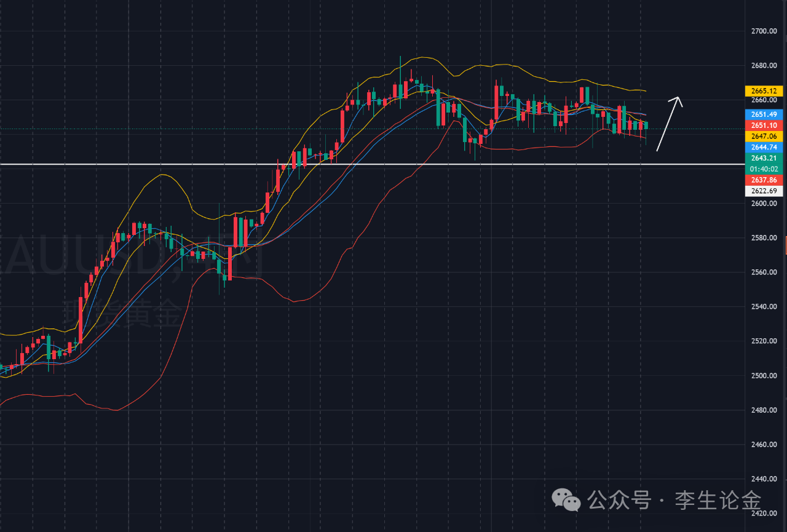Click the blue 2644.74 price label

764,147
